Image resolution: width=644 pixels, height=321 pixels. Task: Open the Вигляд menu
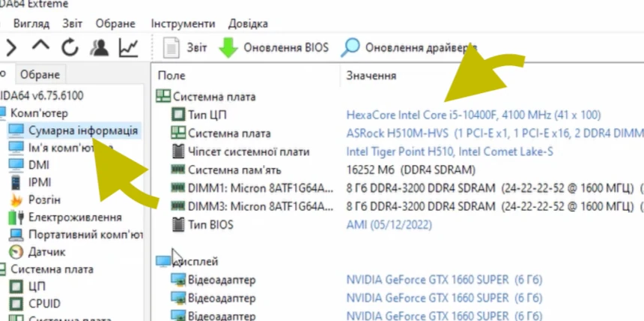click(31, 23)
